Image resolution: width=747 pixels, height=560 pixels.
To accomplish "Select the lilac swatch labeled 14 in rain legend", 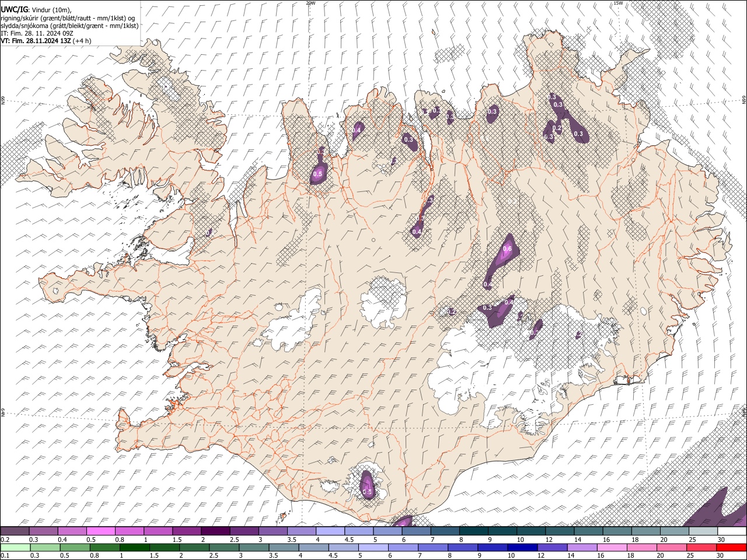I will coord(582,547).
